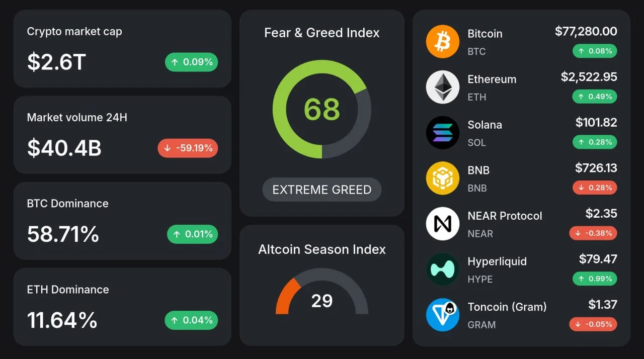The width and height of the screenshot is (644, 359).
Task: Select the NEAR Protocol -0.38% badge
Action: pos(593,233)
